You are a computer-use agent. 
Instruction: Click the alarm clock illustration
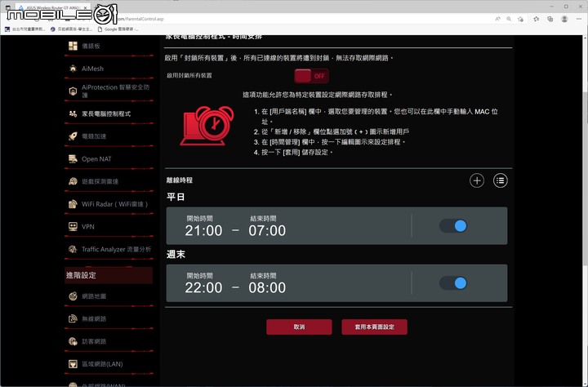(x=207, y=126)
